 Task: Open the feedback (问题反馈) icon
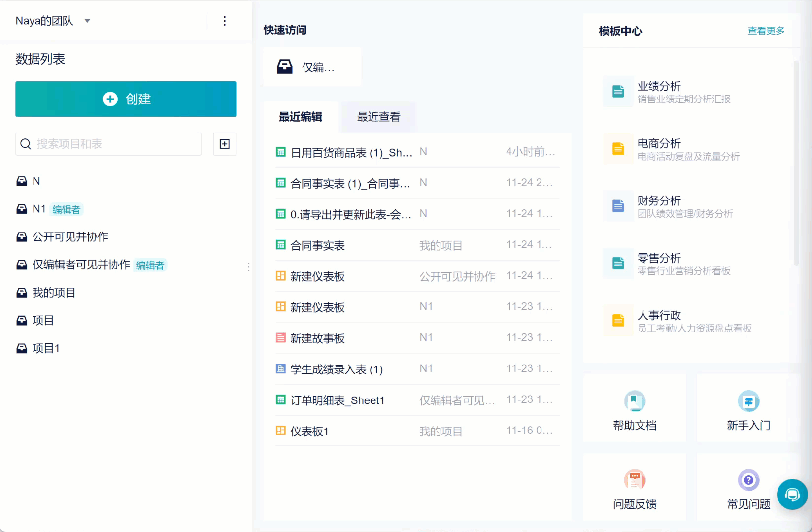coord(635,480)
